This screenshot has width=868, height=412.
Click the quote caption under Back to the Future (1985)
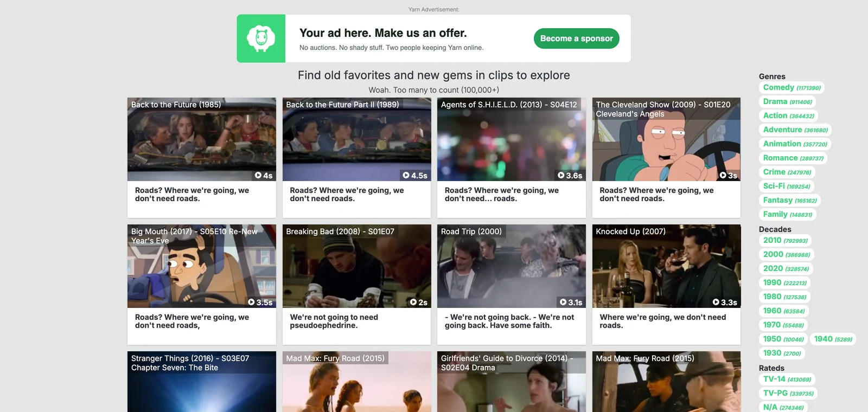pos(192,195)
